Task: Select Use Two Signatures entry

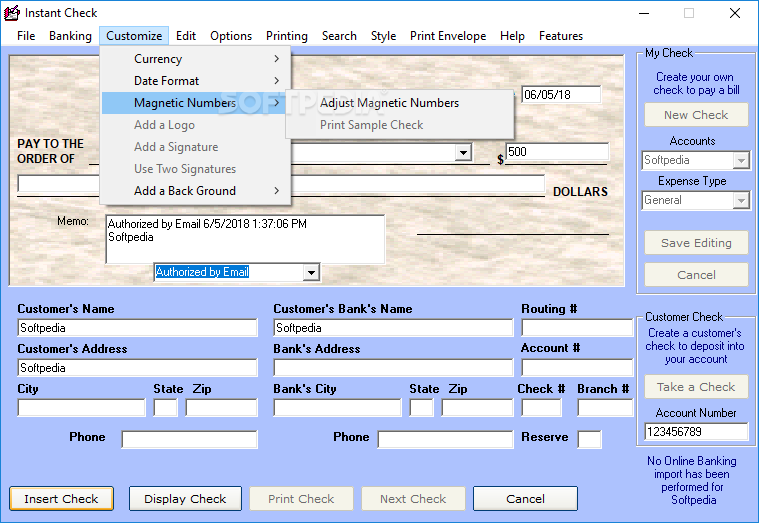Action: coord(196,169)
